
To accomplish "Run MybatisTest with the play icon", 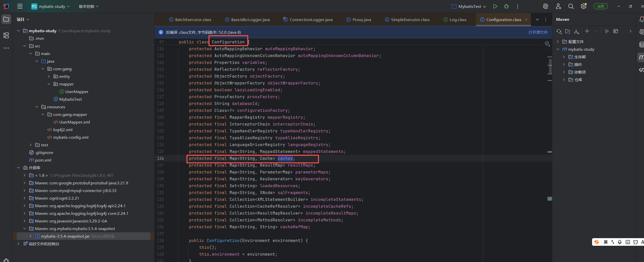I will [495, 6].
